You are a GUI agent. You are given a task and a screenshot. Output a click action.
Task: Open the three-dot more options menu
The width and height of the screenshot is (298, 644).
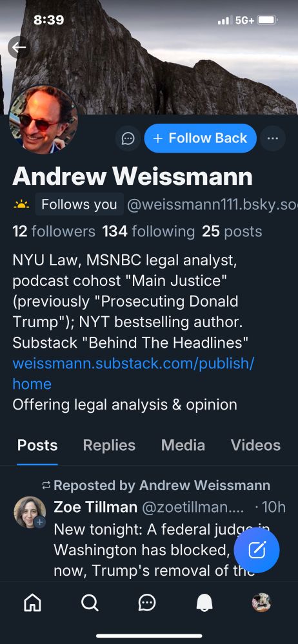click(272, 138)
